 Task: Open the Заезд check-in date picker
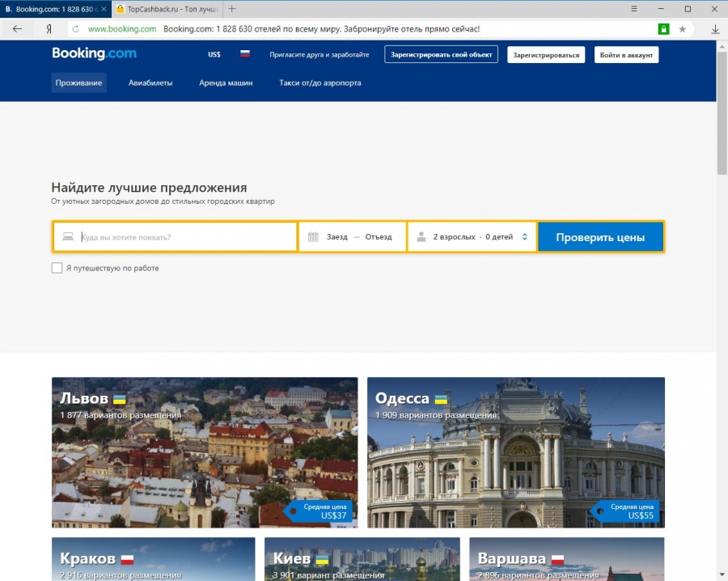[x=337, y=237]
